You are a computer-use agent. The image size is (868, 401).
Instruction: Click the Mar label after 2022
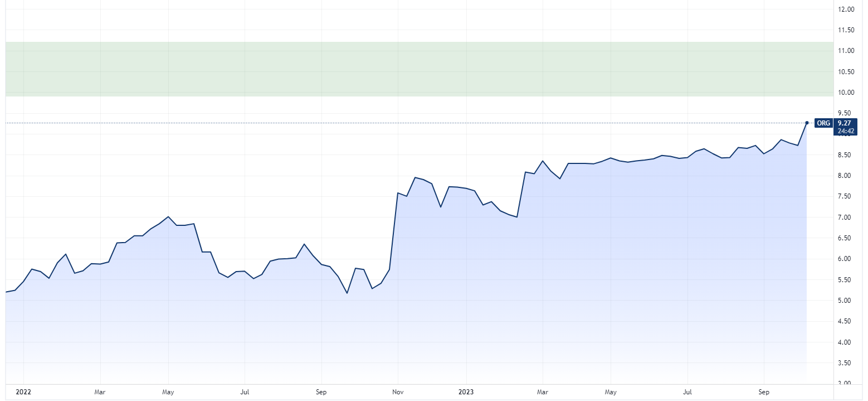(x=100, y=392)
